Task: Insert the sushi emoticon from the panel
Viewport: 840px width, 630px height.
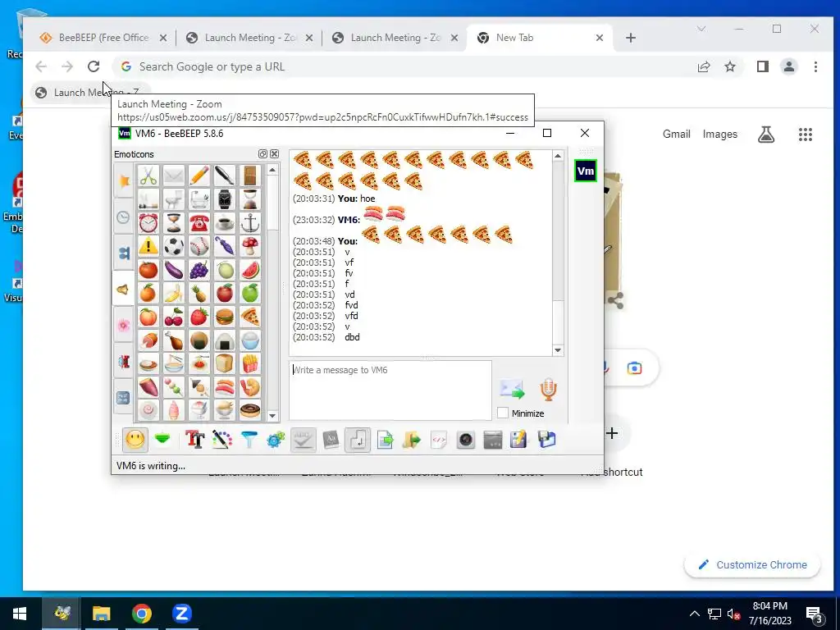Action: click(225, 387)
